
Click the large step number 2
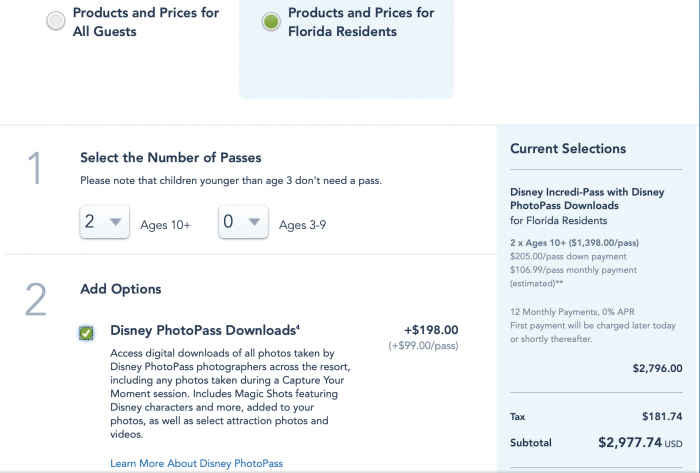pyautogui.click(x=36, y=300)
